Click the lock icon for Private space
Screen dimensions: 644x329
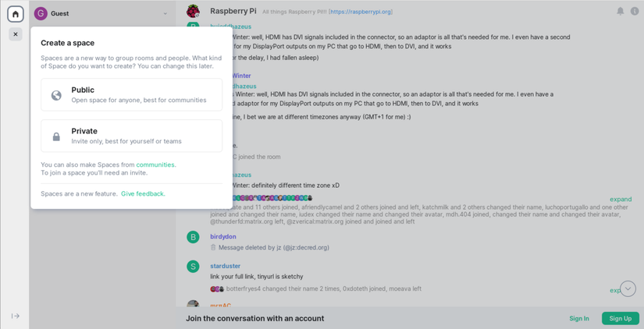(56, 136)
